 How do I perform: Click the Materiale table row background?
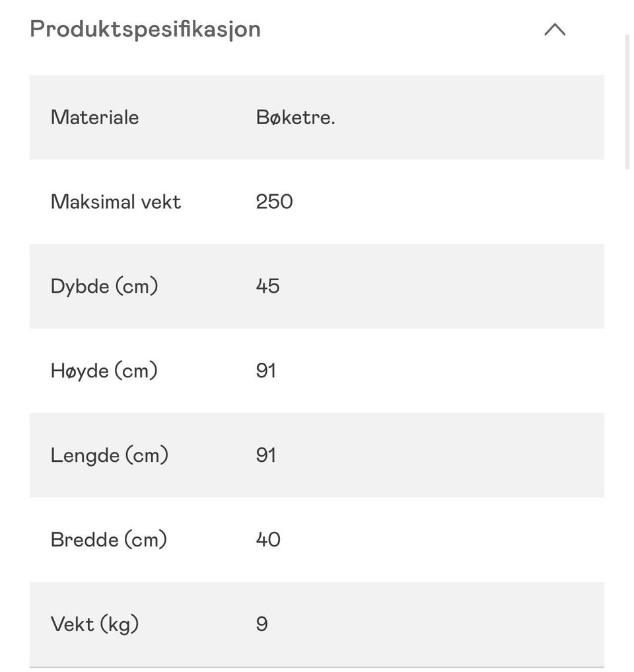tap(317, 118)
